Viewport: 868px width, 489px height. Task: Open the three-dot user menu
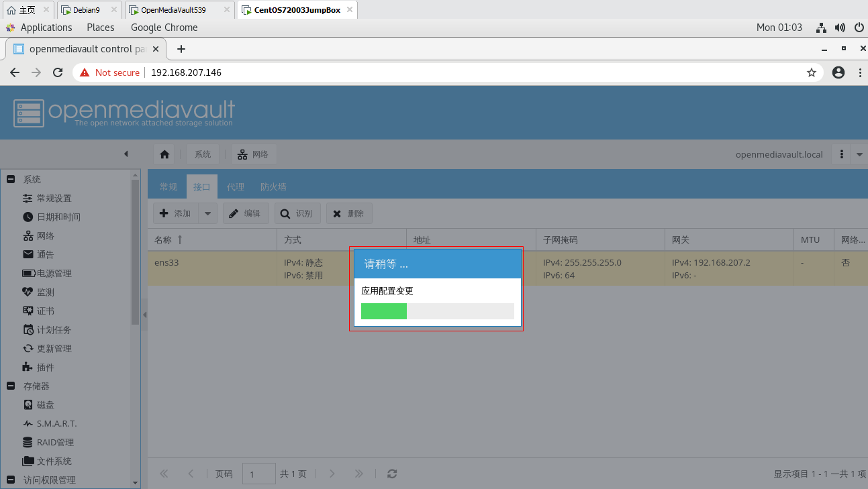(x=841, y=154)
